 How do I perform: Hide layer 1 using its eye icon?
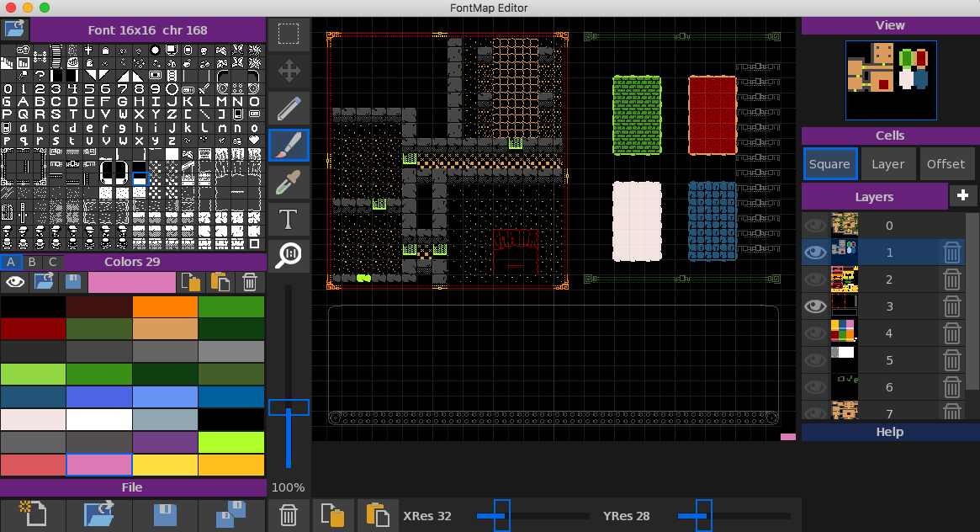pyautogui.click(x=815, y=253)
